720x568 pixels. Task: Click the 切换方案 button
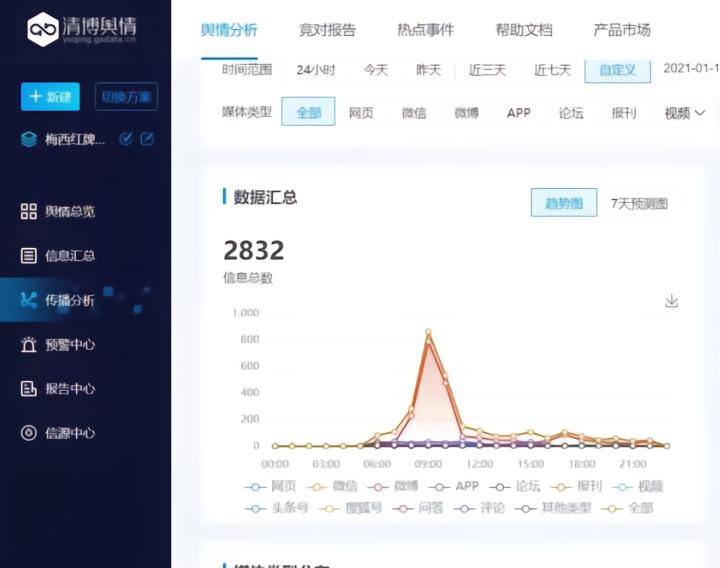[126, 97]
